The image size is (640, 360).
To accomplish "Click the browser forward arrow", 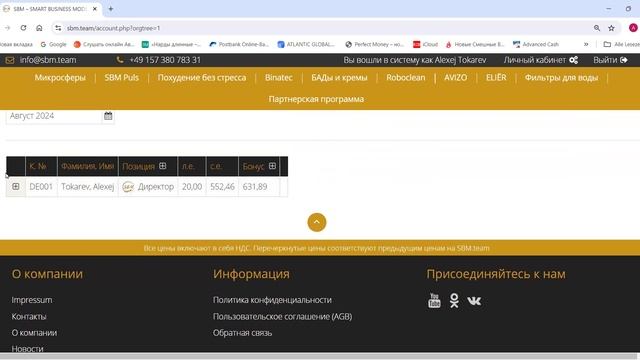I will pyautogui.click(x=7, y=28).
